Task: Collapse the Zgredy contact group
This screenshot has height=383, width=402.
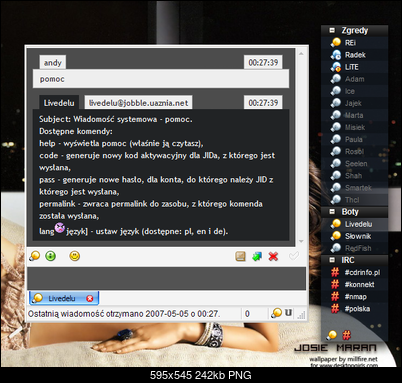Action: click(x=332, y=30)
